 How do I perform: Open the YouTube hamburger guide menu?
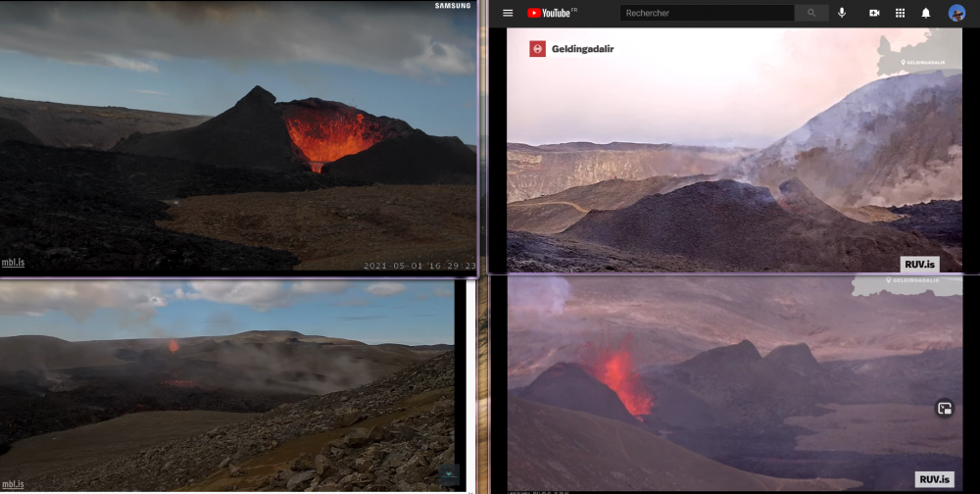508,13
